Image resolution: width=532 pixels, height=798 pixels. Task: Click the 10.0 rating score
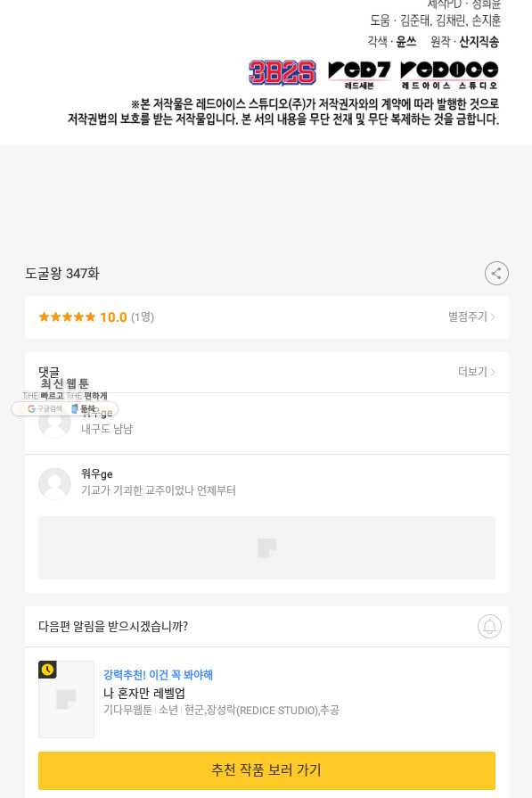[x=113, y=317]
